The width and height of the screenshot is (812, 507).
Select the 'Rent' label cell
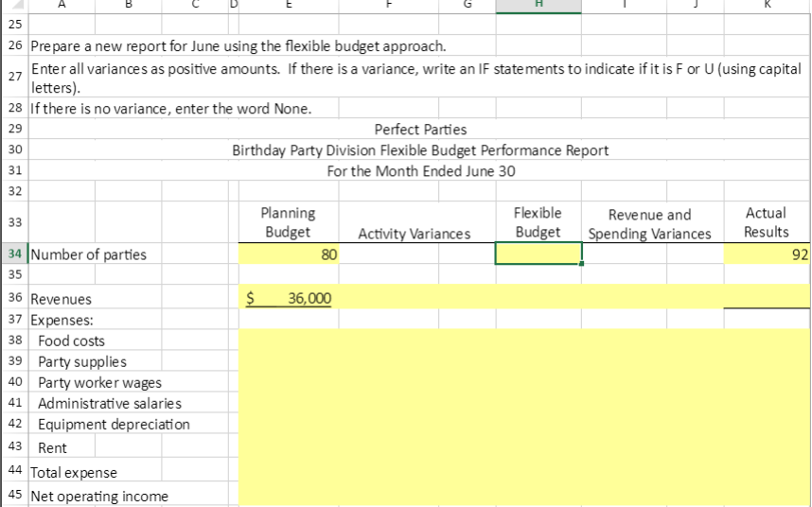coord(52,447)
